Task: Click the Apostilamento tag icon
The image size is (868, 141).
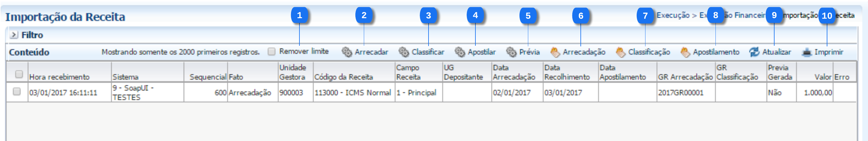Action: click(685, 52)
